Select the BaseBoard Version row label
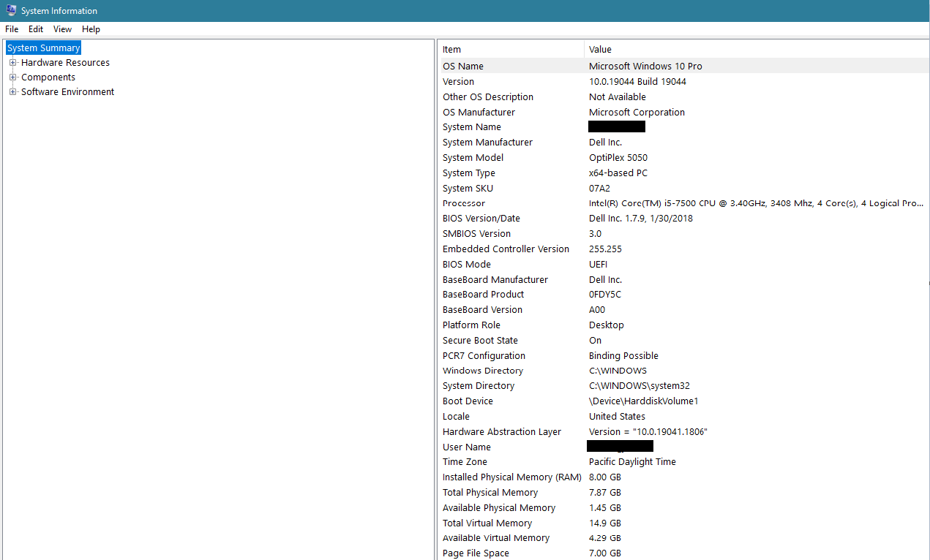The width and height of the screenshot is (930, 560). tap(482, 310)
